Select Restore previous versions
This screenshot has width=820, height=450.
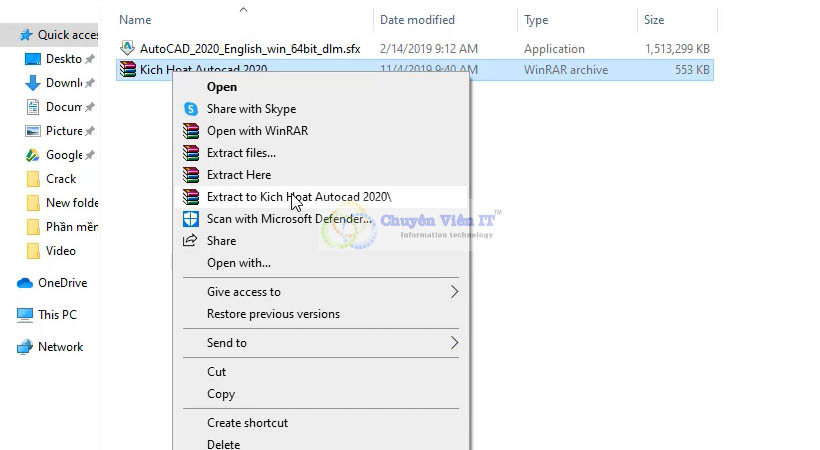[273, 314]
